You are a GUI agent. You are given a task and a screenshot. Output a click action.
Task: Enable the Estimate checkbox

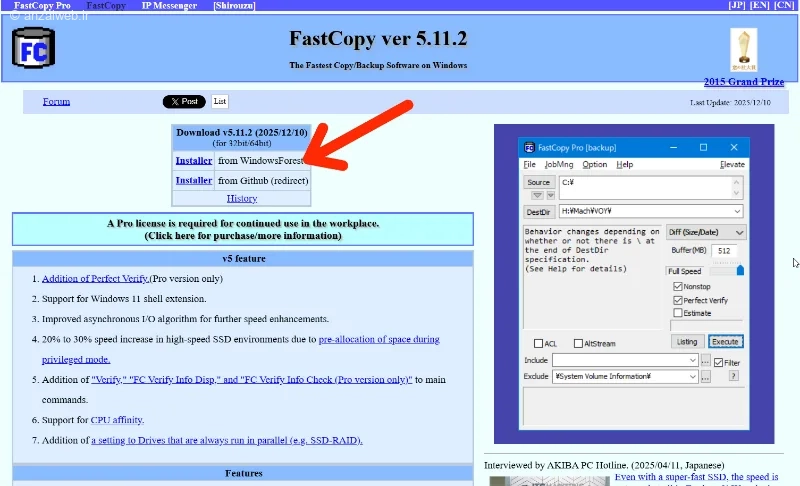click(x=678, y=313)
